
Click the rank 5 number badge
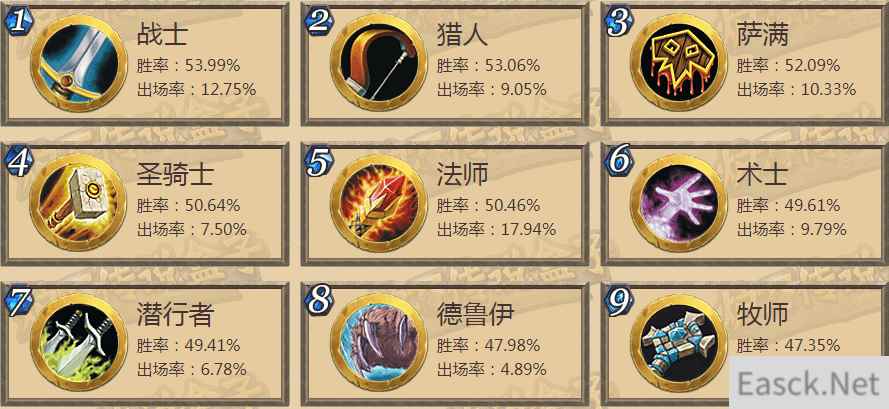(319, 162)
